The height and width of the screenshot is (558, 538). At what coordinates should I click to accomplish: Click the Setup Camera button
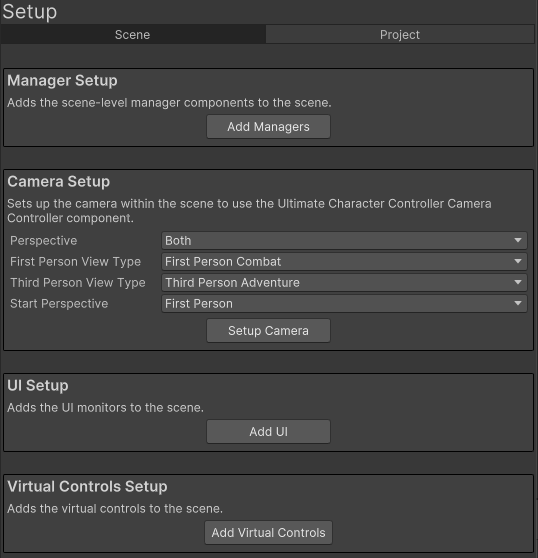pos(268,331)
